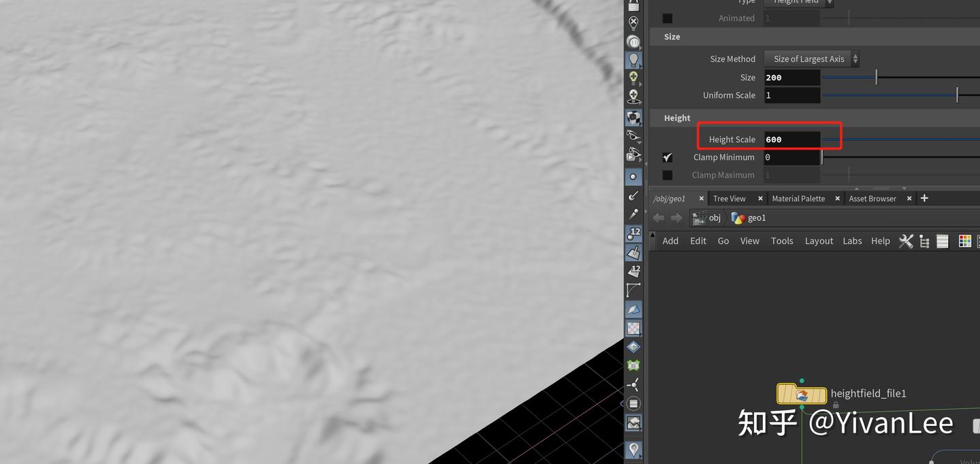The width and height of the screenshot is (980, 464).
Task: Enable the Animated checkbox
Action: tap(668, 18)
